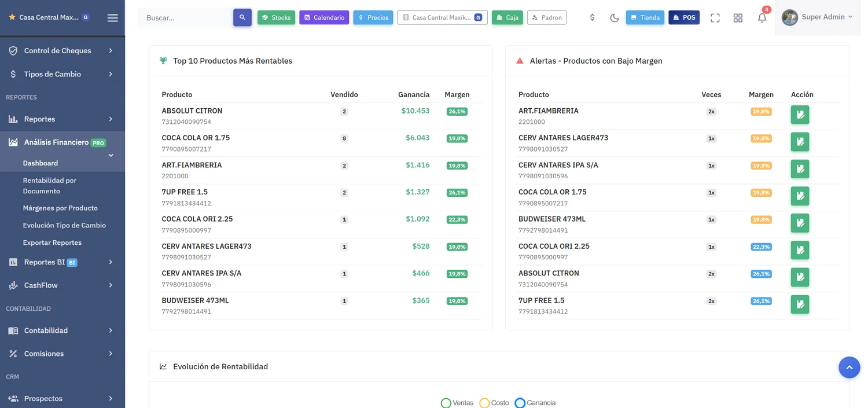Click the Precios button
The height and width of the screenshot is (408, 868).
(373, 17)
